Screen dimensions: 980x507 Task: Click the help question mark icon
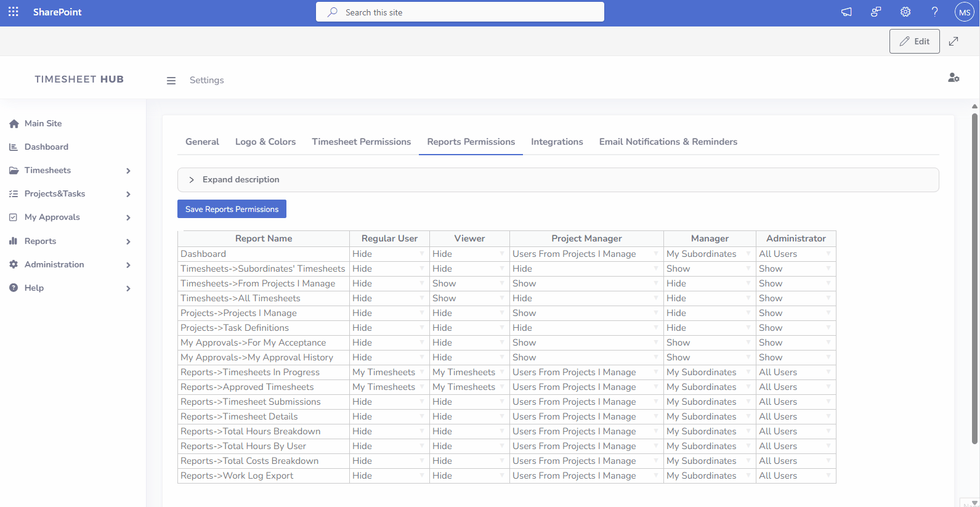[934, 12]
